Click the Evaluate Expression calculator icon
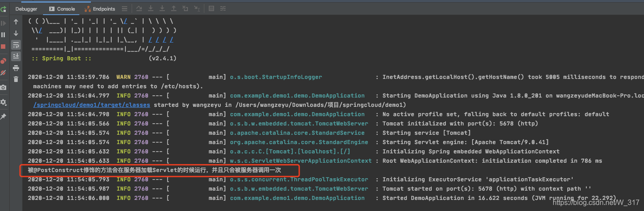The width and height of the screenshot is (644, 211). coord(211,9)
